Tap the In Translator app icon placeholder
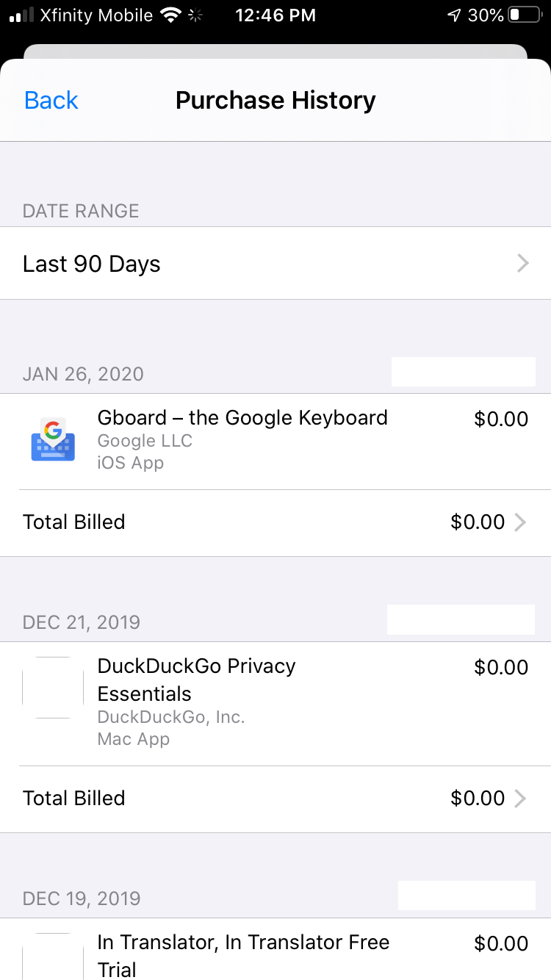Image resolution: width=551 pixels, height=980 pixels. point(53,956)
